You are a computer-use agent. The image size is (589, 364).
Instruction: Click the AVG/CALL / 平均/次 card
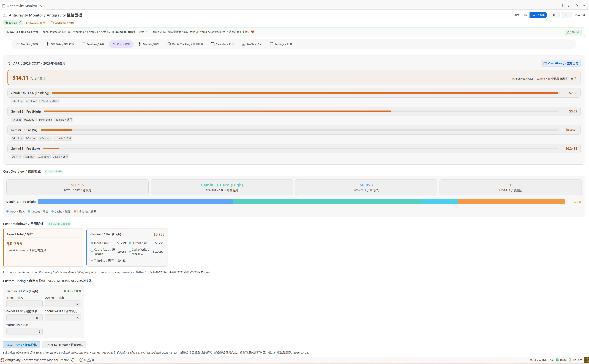pyautogui.click(x=366, y=187)
